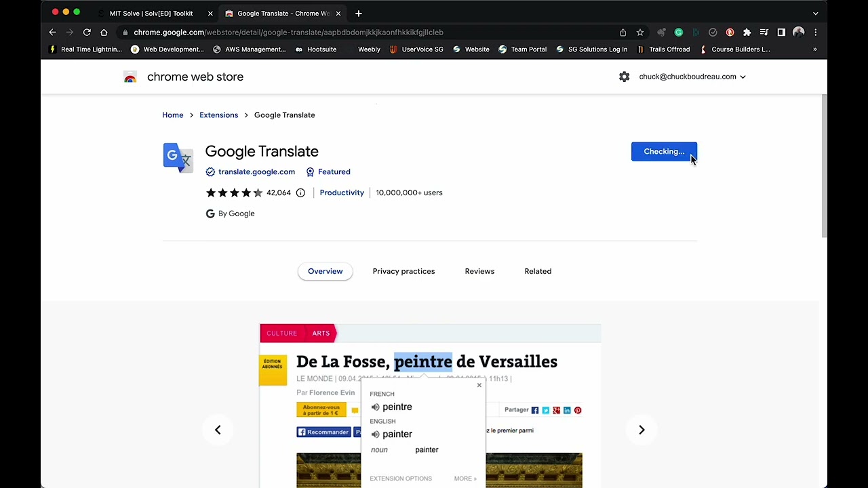
Task: Close the MIT Solve browser tab
Action: coord(210,13)
